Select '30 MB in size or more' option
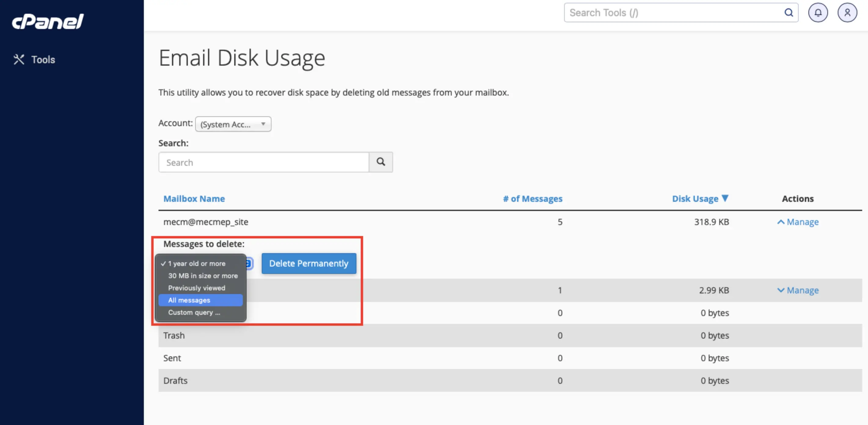The height and width of the screenshot is (425, 868). click(200, 276)
